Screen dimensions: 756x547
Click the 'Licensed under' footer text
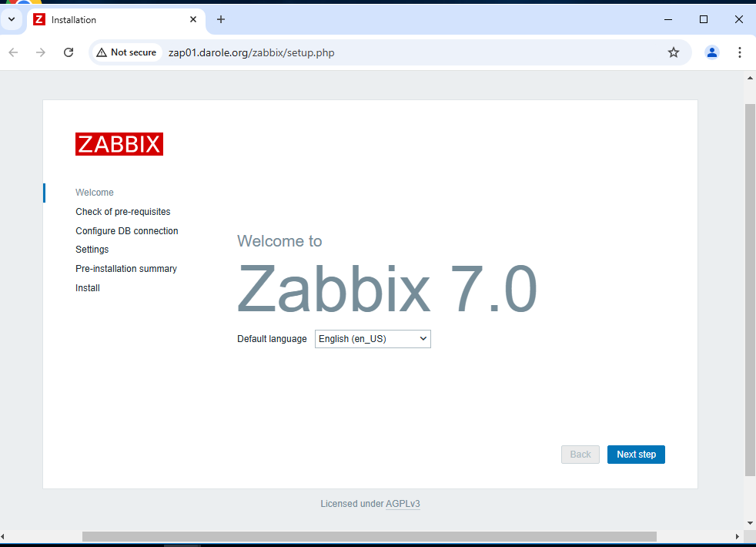pyautogui.click(x=352, y=504)
